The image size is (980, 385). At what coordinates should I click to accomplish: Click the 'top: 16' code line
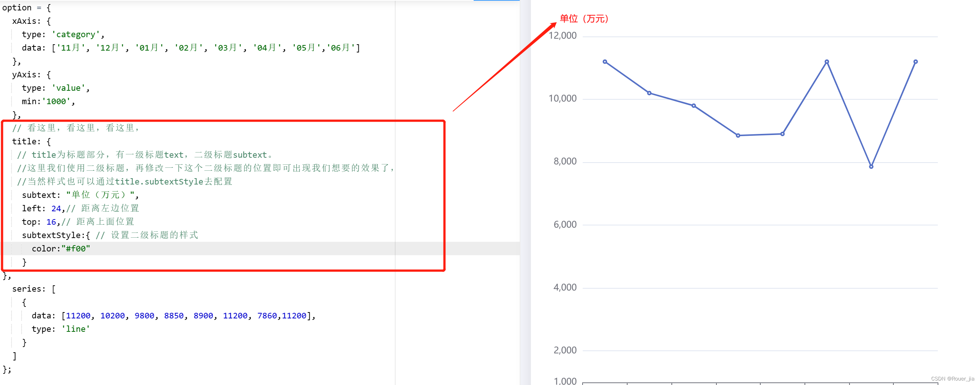click(x=78, y=222)
